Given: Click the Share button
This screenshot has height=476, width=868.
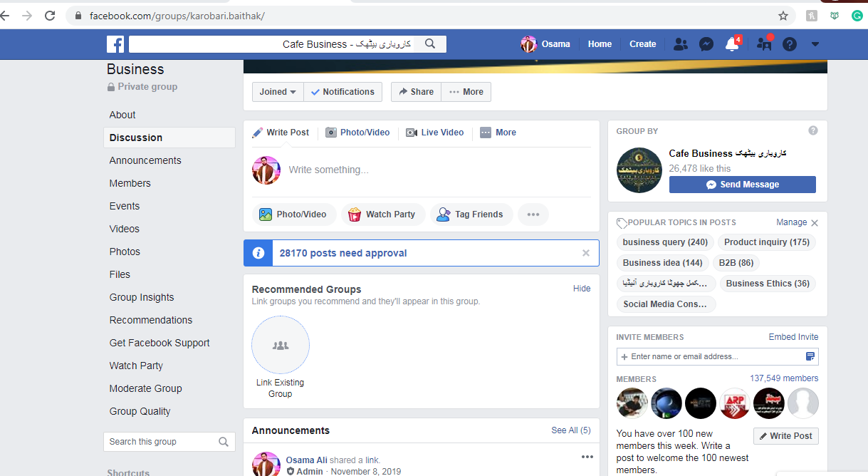Looking at the screenshot, I should [416, 92].
